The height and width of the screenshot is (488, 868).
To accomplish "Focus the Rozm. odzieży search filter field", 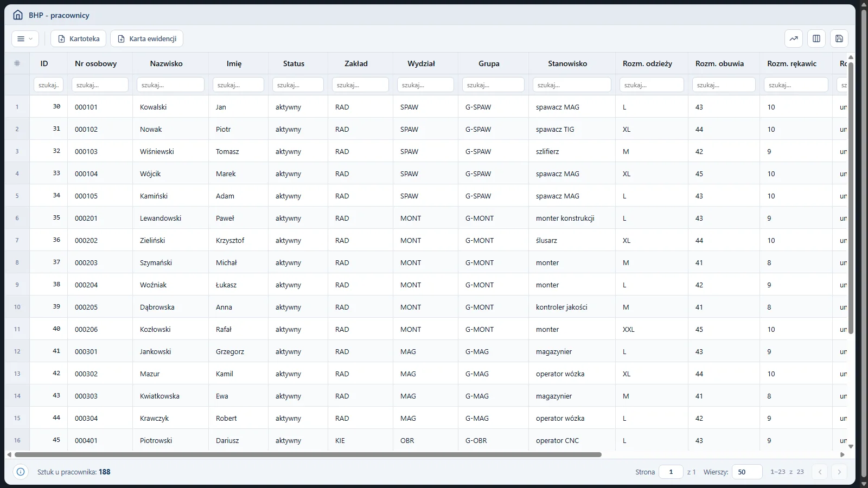I will coord(652,85).
